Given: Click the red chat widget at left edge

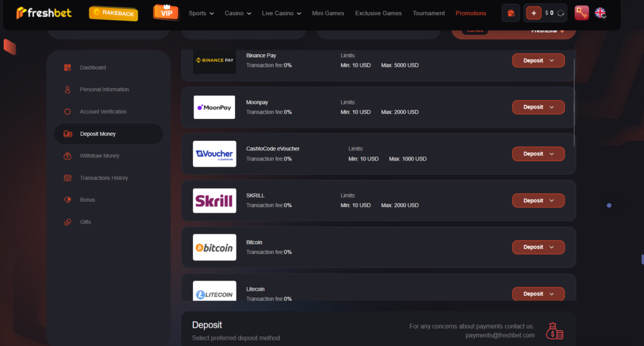Looking at the screenshot, I should (10, 47).
